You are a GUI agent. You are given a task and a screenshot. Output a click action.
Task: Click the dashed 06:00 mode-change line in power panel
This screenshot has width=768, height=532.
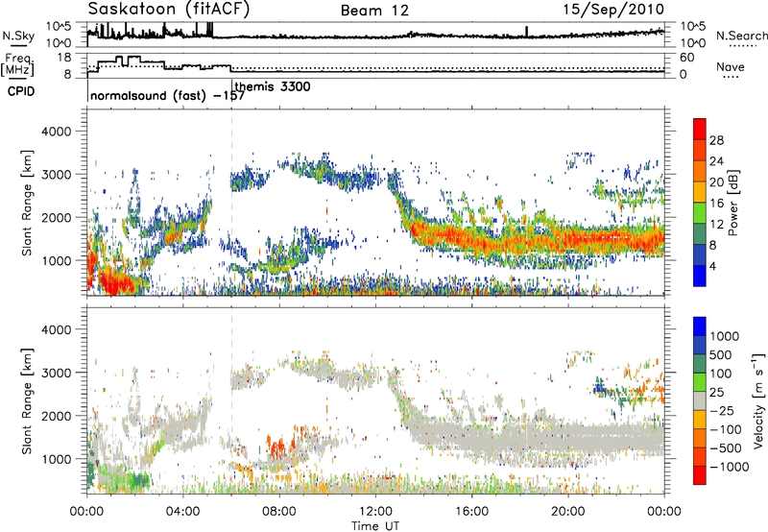point(231,202)
